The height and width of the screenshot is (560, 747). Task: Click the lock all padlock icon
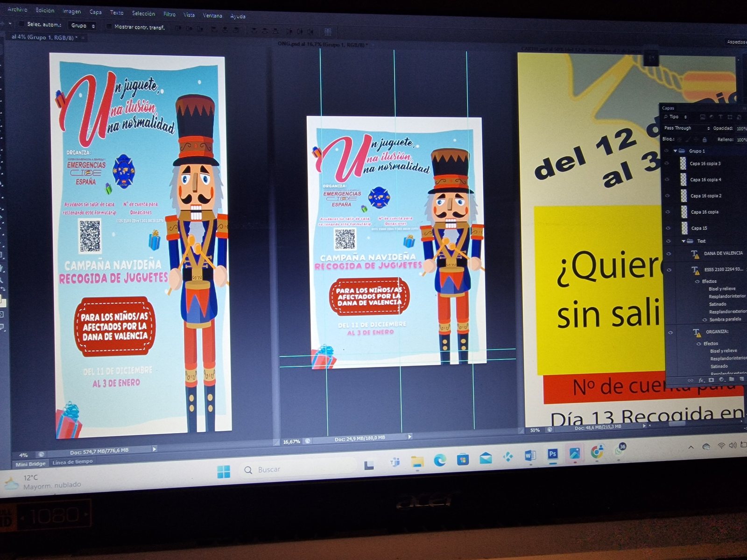coord(705,140)
